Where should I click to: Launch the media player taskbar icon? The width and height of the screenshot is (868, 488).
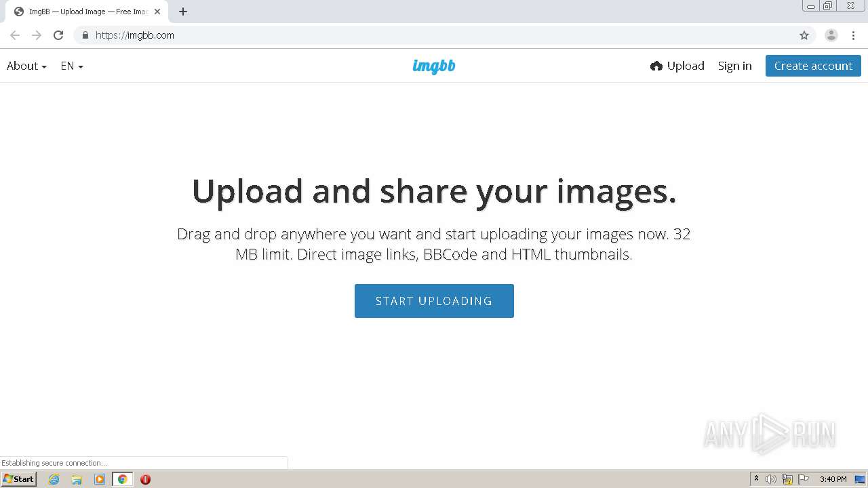point(100,479)
